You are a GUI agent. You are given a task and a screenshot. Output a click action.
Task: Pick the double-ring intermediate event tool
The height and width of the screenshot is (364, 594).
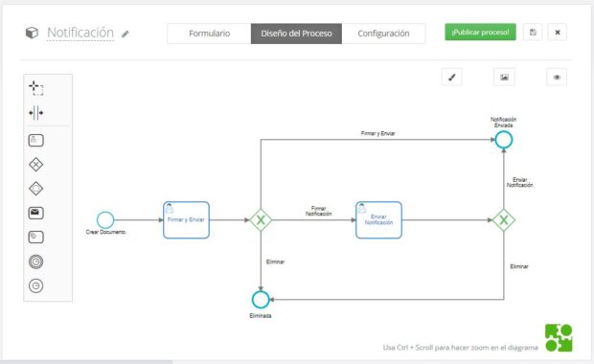[x=36, y=262]
